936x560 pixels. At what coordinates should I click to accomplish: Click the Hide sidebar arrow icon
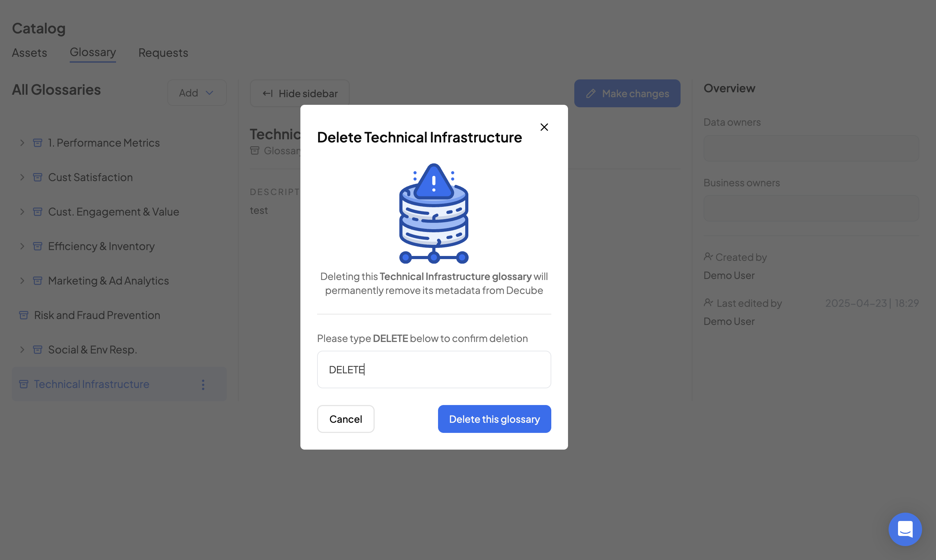pos(267,94)
